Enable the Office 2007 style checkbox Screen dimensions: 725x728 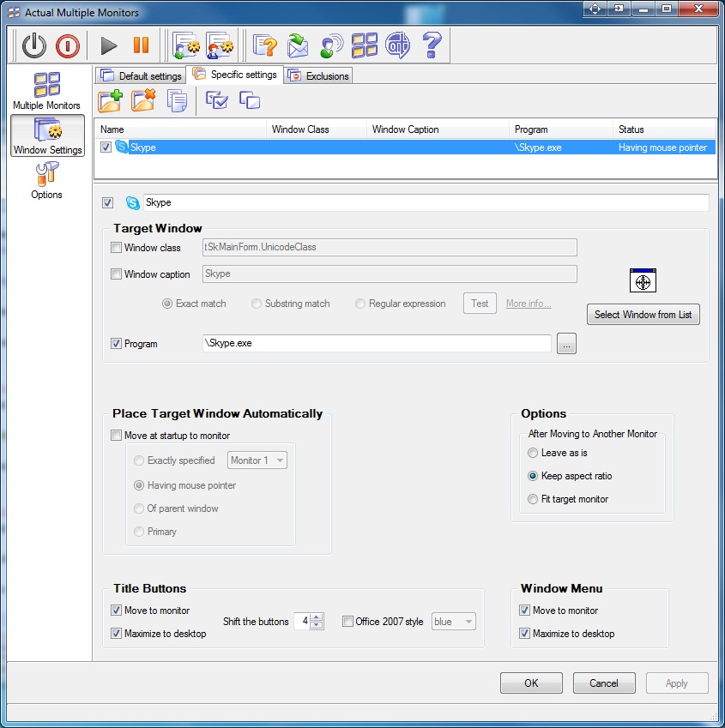(x=347, y=621)
